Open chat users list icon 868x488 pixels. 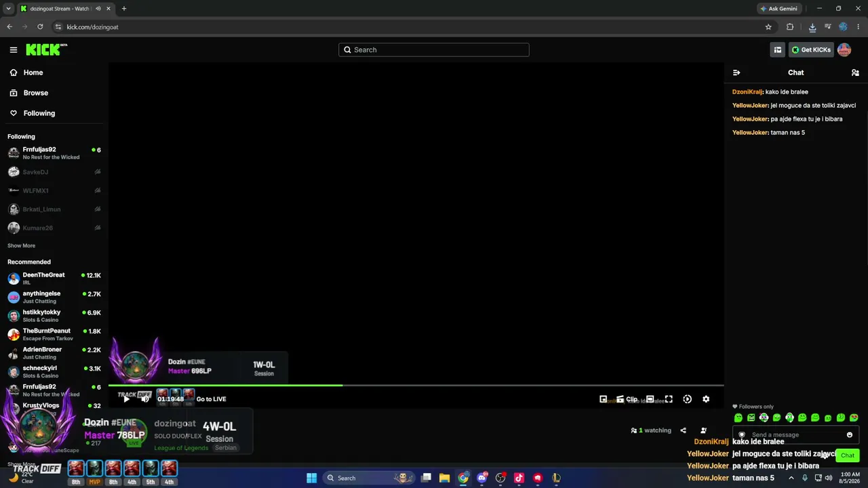click(855, 73)
